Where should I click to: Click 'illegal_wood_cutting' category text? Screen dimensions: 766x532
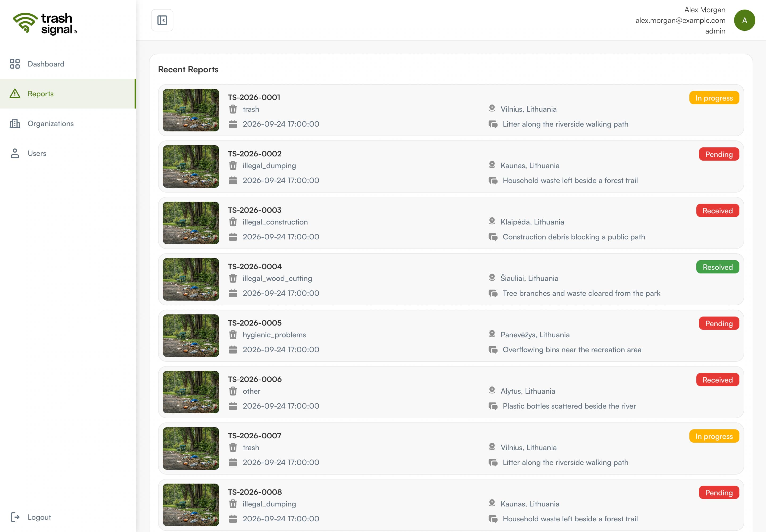(x=277, y=278)
